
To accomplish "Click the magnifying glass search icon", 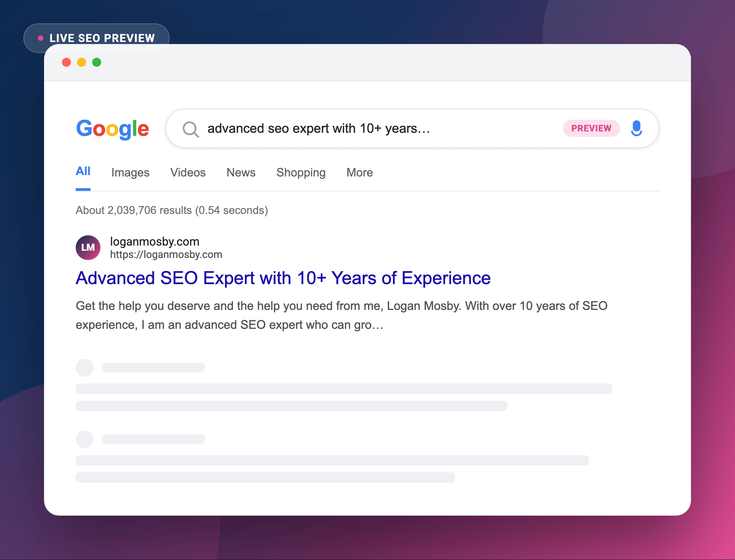I will pyautogui.click(x=191, y=129).
